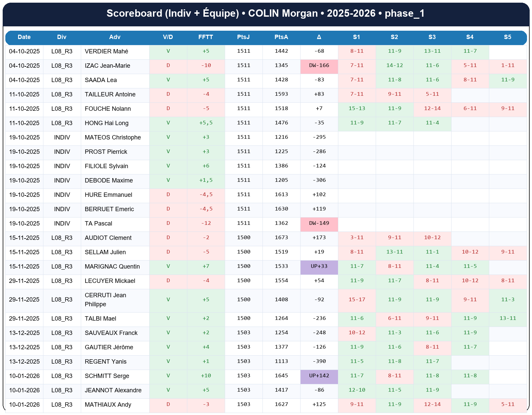Select opponent name VERDIER Mahé

(x=107, y=51)
